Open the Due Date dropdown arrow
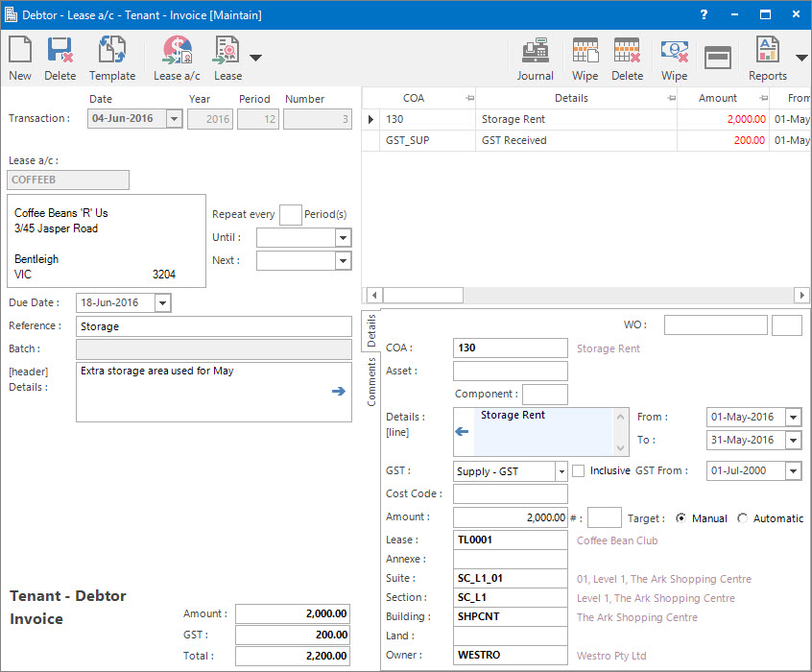Image resolution: width=812 pixels, height=672 pixels. click(162, 303)
